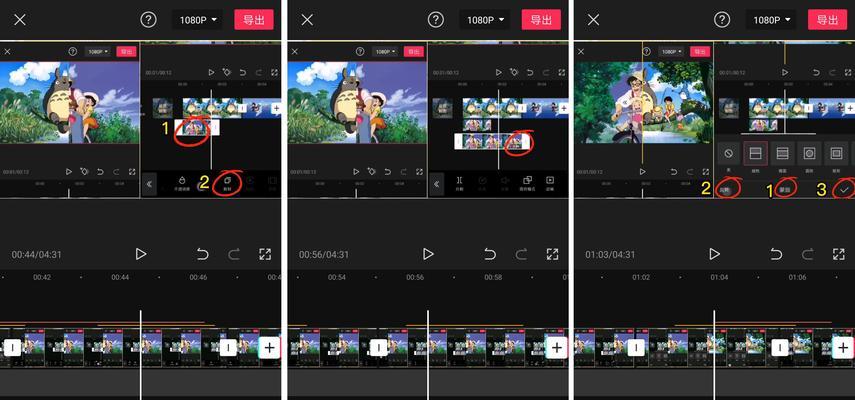The width and height of the screenshot is (855, 400).
Task: Open the main 1080P dropdown on the 00:56/04:31 screen
Action: [x=485, y=20]
